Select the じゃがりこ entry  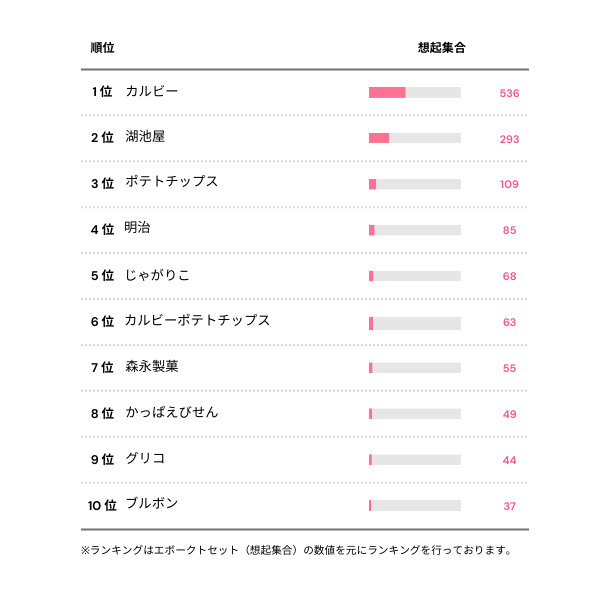[x=158, y=275]
